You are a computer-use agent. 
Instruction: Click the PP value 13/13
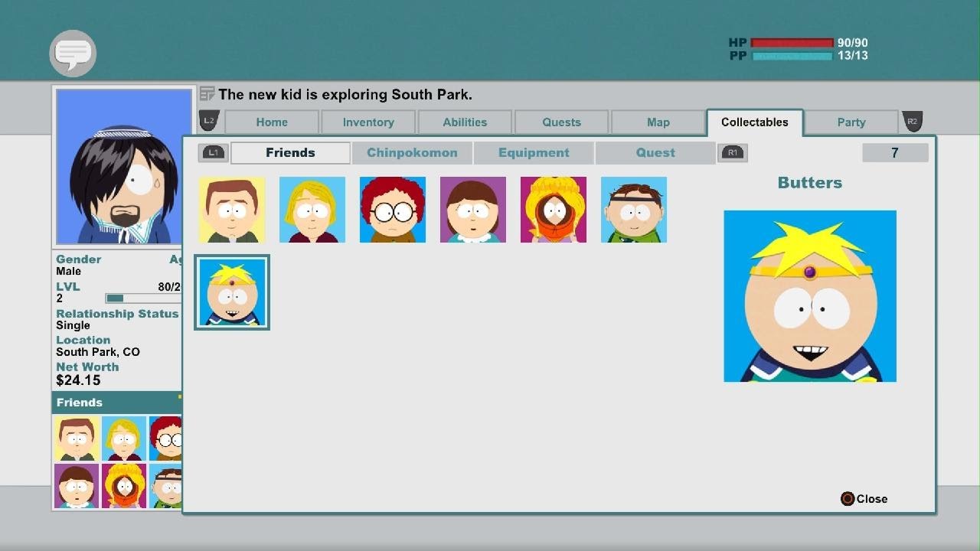coord(853,56)
